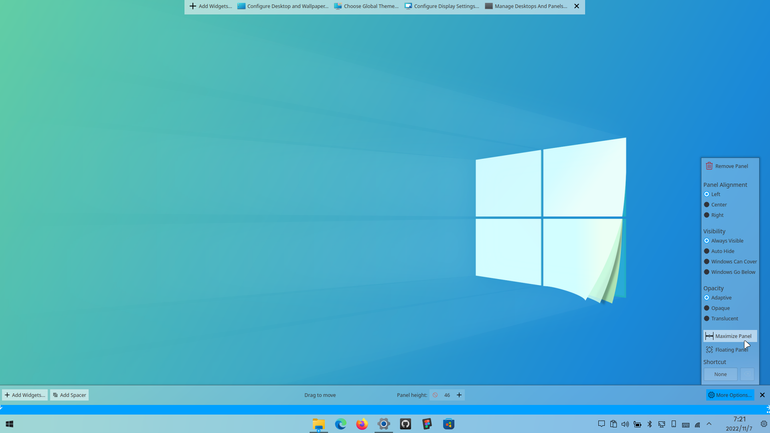Click the Remove Panel trash button
Viewport: 770px width, 433px height.
727,166
